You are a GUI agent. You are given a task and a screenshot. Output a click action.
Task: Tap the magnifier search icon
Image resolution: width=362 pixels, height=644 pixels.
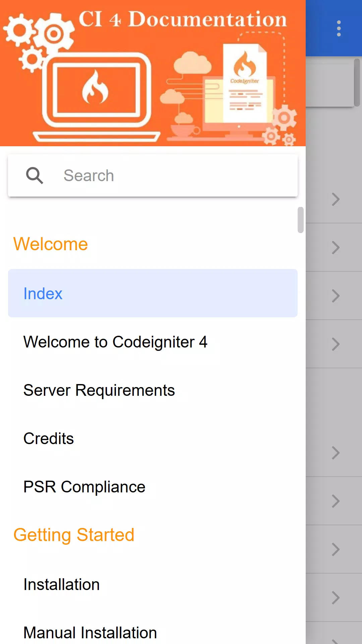point(35,175)
